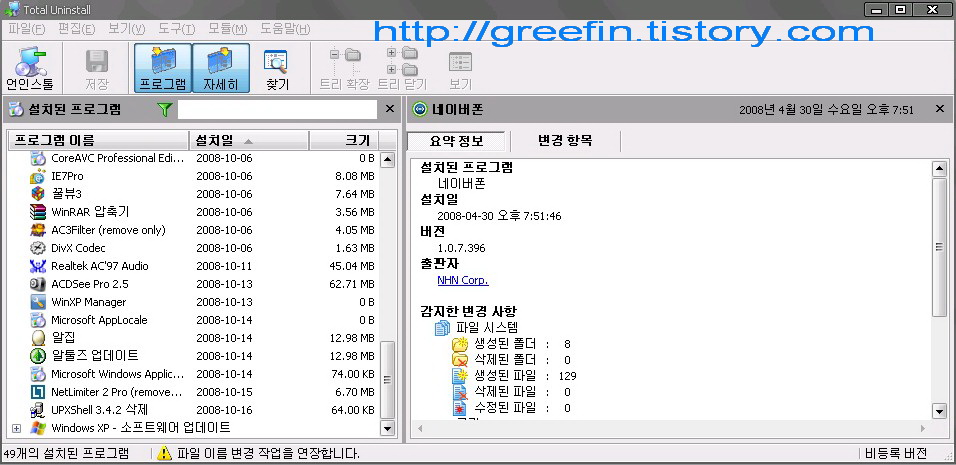
Task: Open the 편집(E) menu
Action: coord(77,29)
